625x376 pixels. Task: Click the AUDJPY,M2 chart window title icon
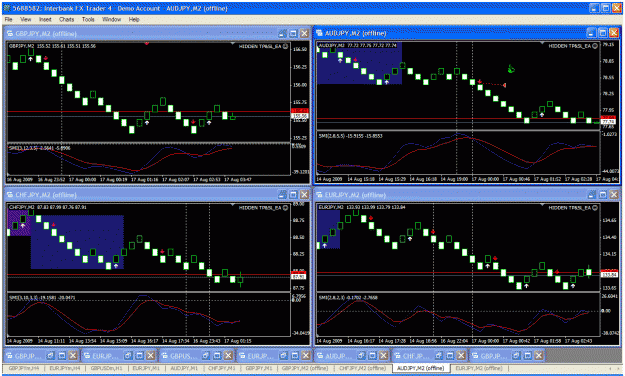click(x=320, y=33)
